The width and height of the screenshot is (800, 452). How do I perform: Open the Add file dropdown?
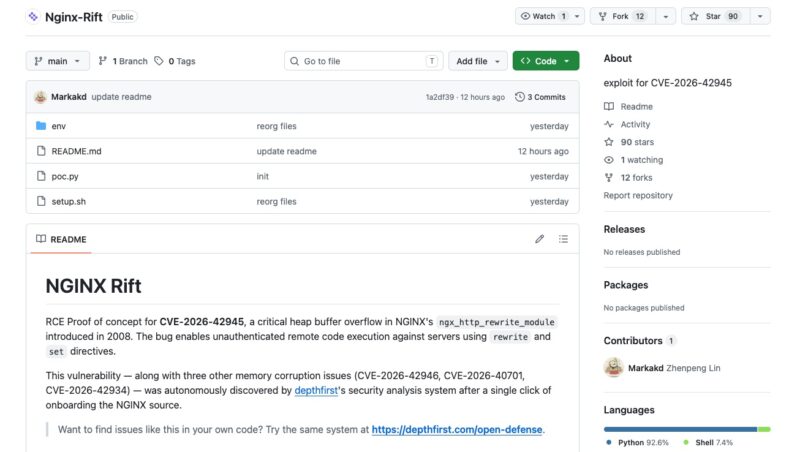click(478, 61)
